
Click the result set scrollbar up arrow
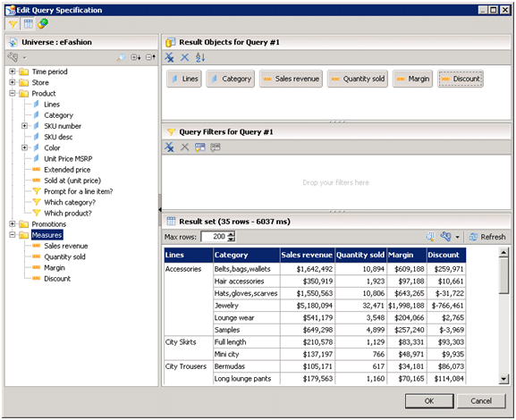click(x=503, y=253)
